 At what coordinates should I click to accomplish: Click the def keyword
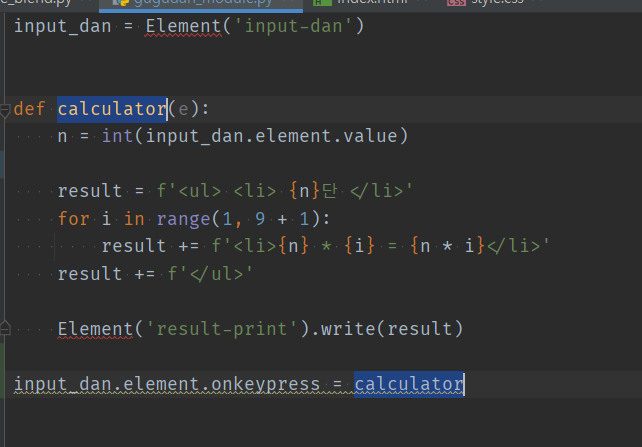tap(29, 109)
